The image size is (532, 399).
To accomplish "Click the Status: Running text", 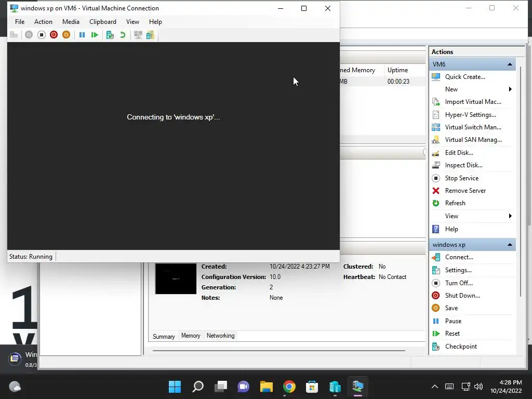I will pyautogui.click(x=31, y=257).
